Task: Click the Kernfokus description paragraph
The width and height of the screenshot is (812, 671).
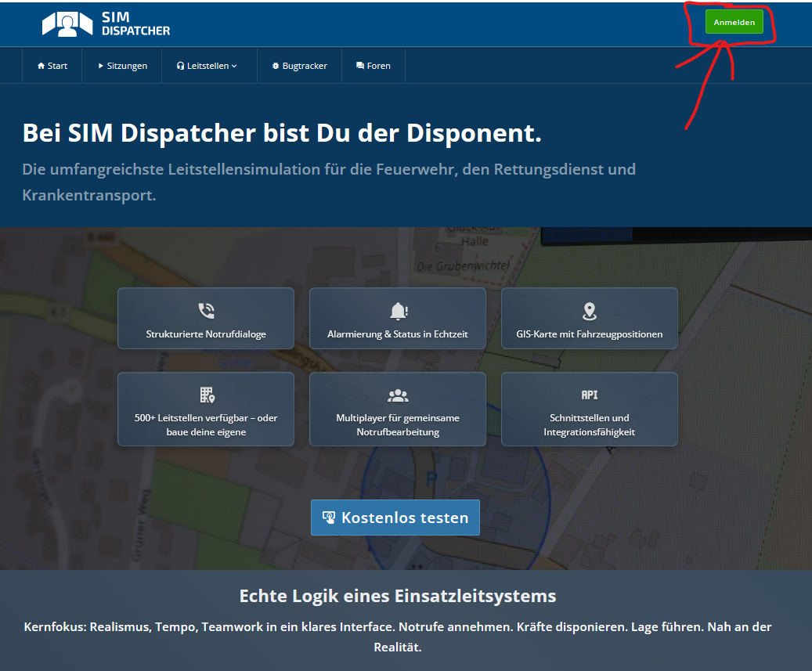Action: click(x=398, y=637)
